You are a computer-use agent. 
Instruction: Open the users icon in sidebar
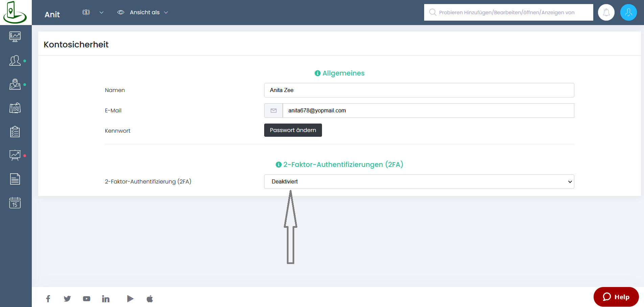15,61
